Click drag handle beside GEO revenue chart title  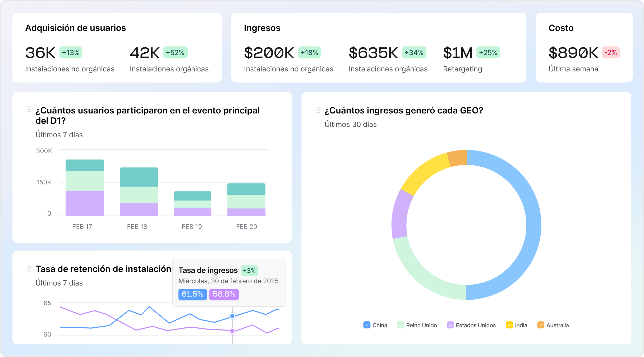[x=318, y=110]
